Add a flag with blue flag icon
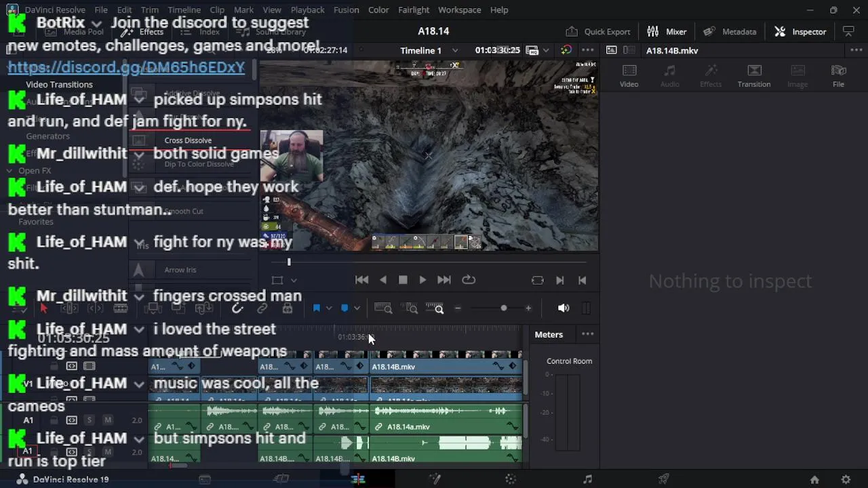This screenshot has height=488, width=868. coord(317,308)
